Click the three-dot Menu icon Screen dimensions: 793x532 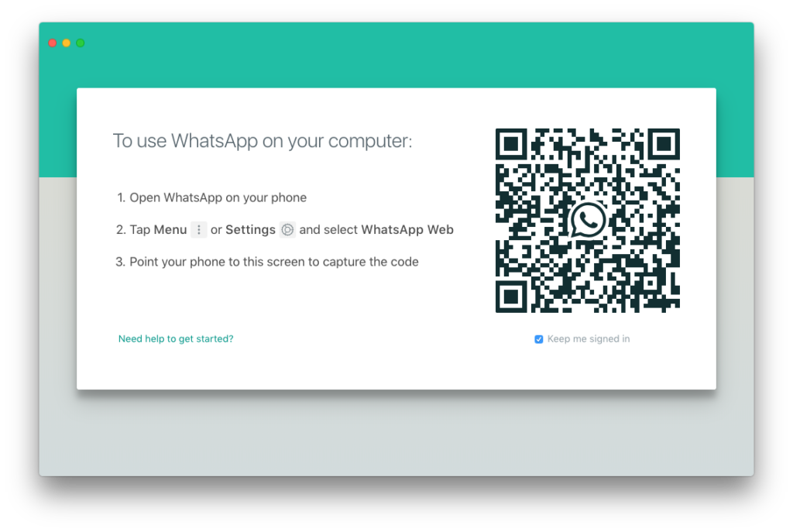pyautogui.click(x=199, y=229)
